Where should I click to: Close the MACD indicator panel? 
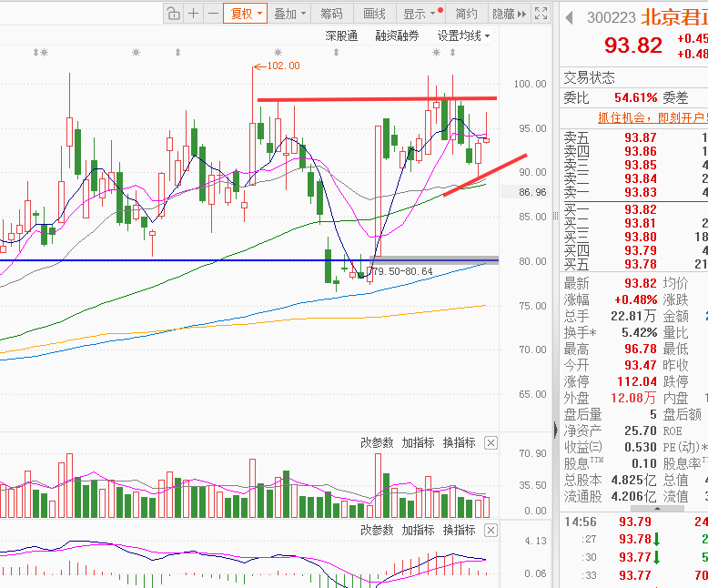[x=491, y=531]
